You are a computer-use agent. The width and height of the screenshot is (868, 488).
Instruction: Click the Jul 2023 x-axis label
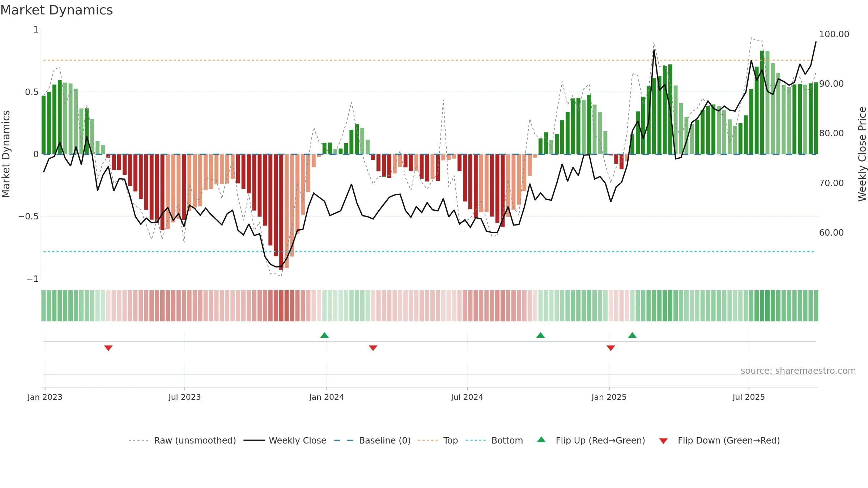point(184,397)
